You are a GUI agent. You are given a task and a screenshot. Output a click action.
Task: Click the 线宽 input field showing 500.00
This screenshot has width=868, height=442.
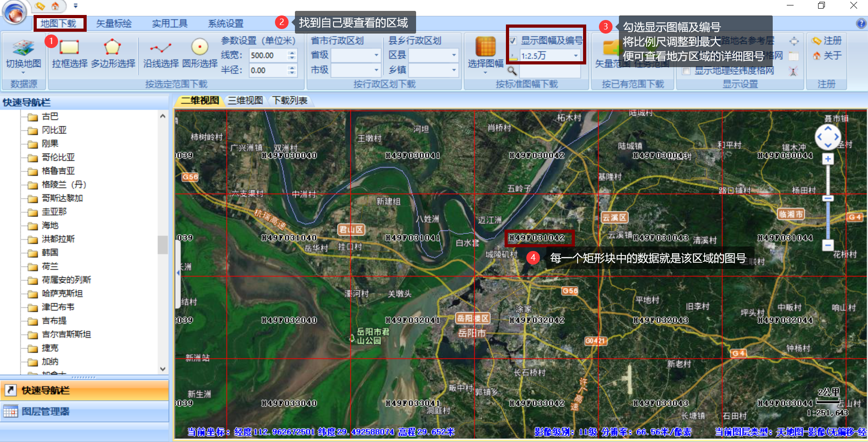[x=268, y=55]
